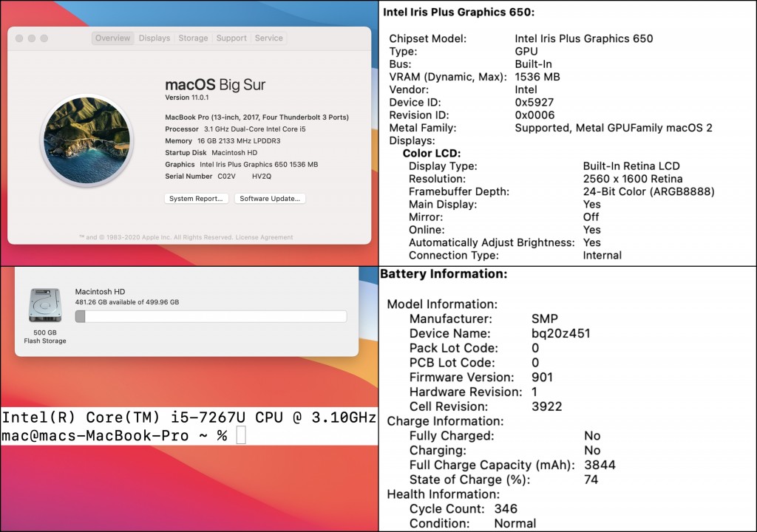Select the Startup Disk 'Macintosh HD' value
The image size is (757, 532).
tap(234, 152)
